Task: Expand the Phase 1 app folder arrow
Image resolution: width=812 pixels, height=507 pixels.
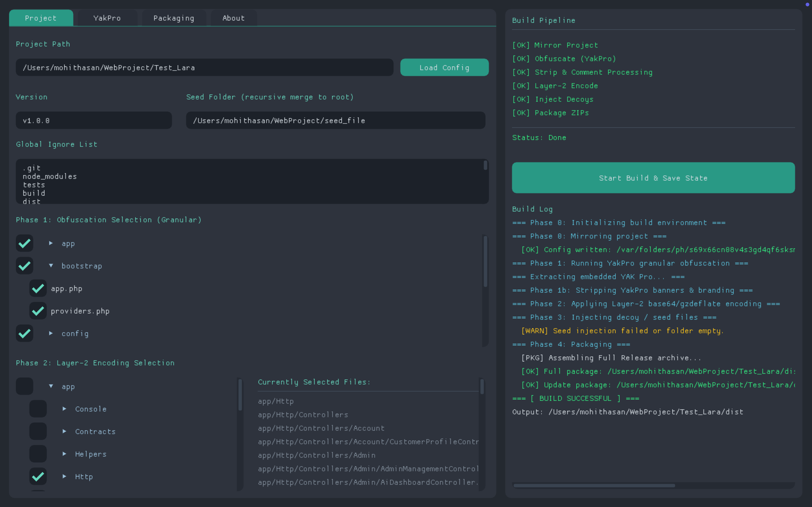Action: coord(51,243)
